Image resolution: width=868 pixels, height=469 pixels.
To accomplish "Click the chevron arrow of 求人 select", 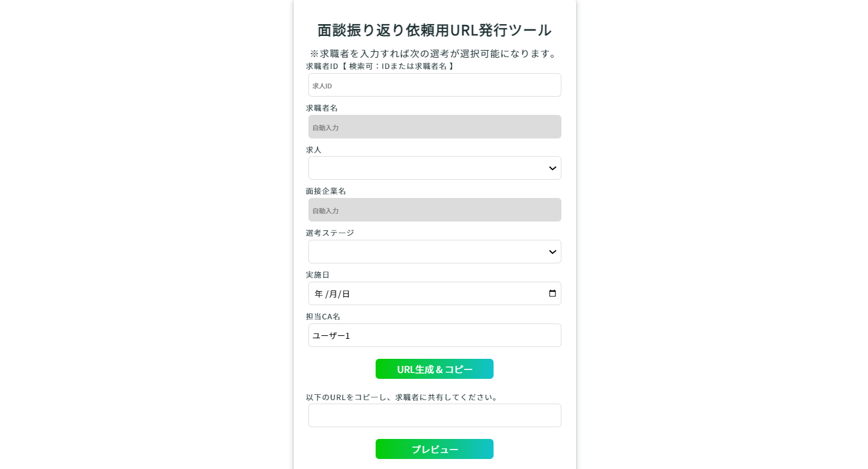I will coord(553,169).
